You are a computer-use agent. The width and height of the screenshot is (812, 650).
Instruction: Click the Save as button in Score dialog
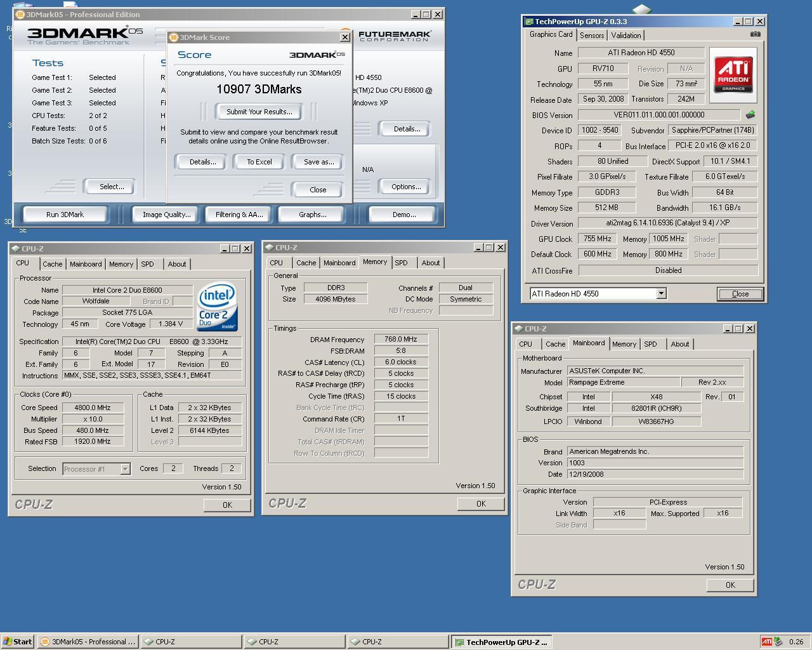click(319, 162)
